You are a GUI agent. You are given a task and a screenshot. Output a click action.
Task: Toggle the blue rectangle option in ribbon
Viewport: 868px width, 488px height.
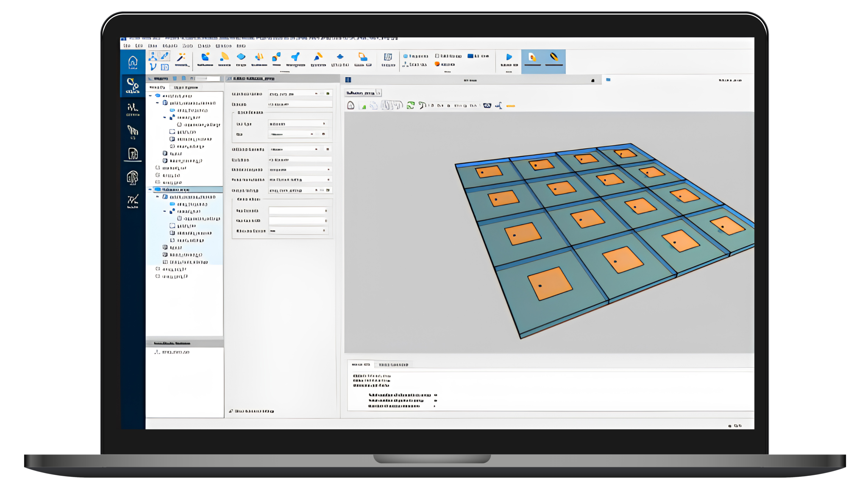(478, 56)
